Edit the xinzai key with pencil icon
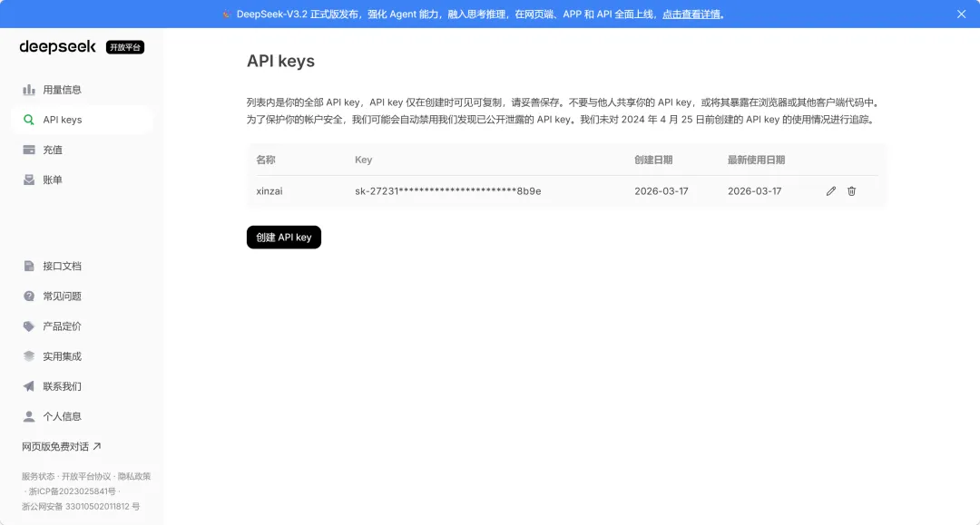The width and height of the screenshot is (980, 525). 830,191
